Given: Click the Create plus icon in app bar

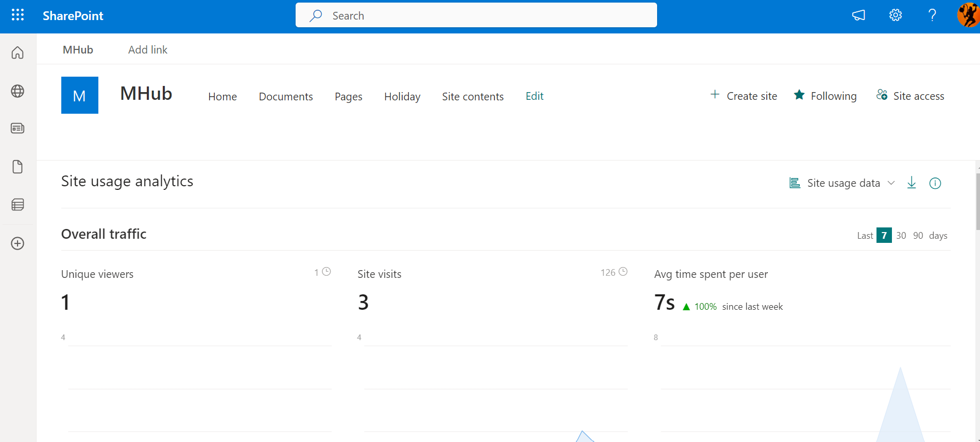Looking at the screenshot, I should [18, 243].
